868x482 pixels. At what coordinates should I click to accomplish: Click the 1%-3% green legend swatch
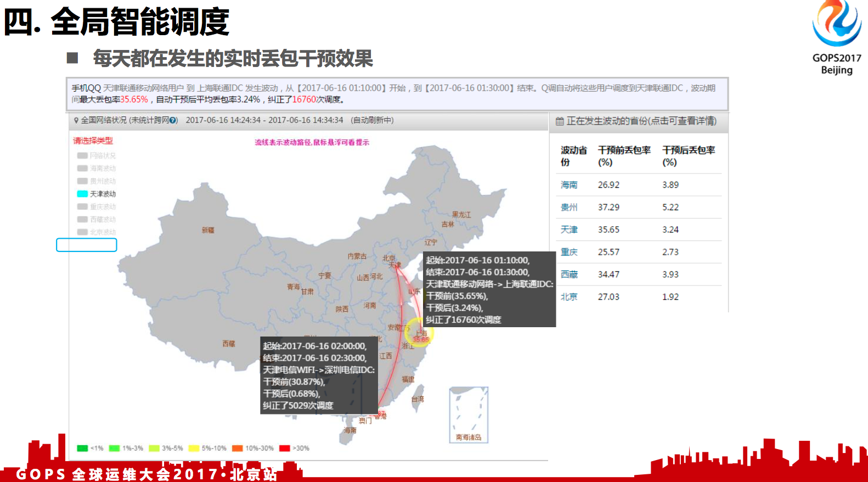[114, 449]
